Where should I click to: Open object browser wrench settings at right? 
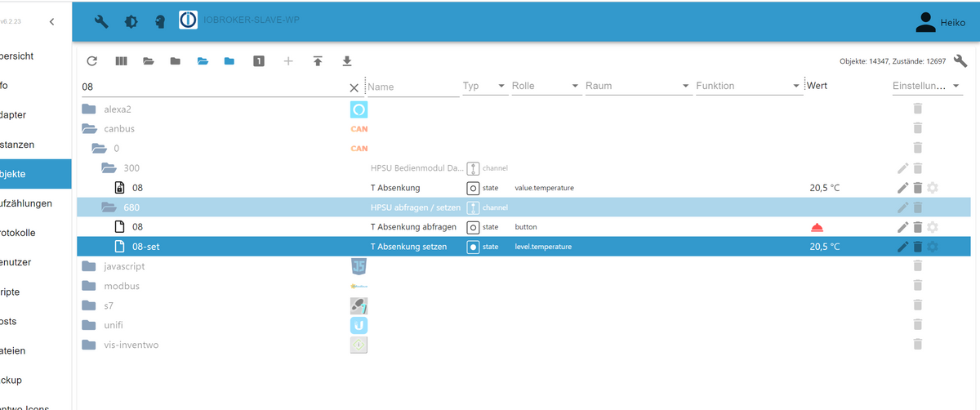coord(960,61)
